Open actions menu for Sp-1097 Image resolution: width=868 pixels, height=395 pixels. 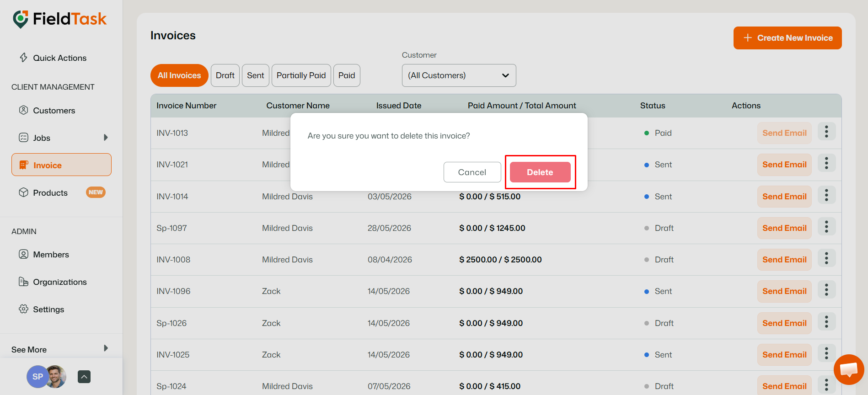pyautogui.click(x=826, y=227)
